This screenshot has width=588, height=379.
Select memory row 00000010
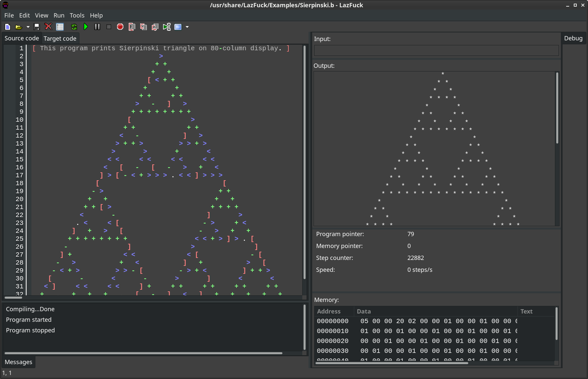(x=434, y=331)
